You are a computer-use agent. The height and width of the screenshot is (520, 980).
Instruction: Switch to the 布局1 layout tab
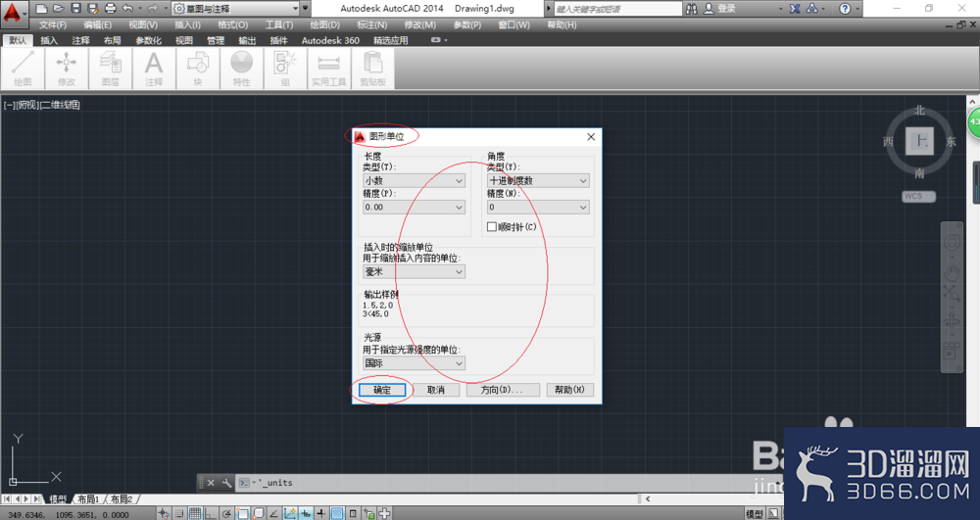89,499
